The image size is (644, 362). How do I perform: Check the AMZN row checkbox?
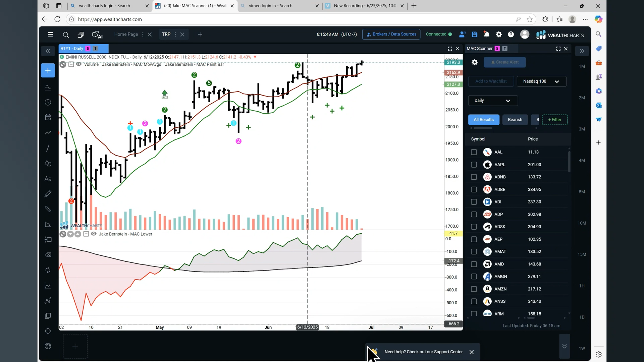click(474, 289)
